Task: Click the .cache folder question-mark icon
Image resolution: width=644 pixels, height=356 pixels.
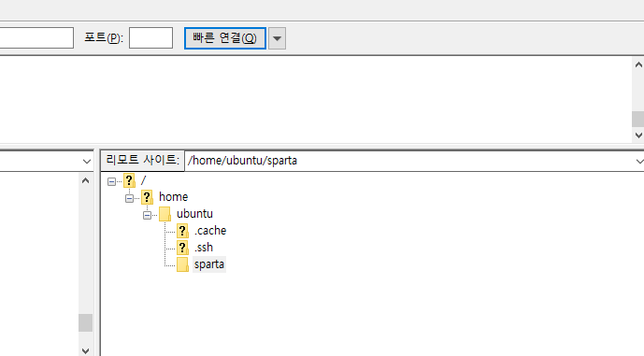Action: [x=182, y=231]
